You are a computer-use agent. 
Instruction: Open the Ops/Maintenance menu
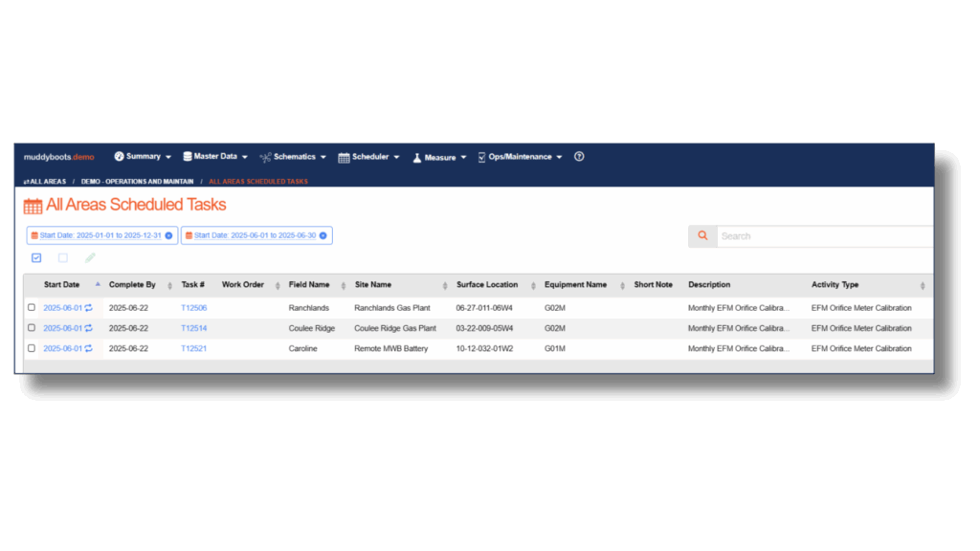pyautogui.click(x=520, y=157)
